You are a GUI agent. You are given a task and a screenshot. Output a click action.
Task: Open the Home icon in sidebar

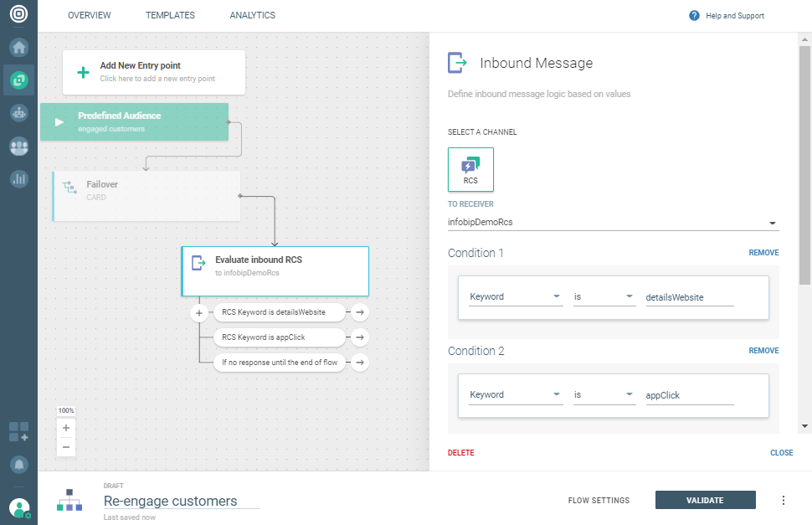(18, 47)
